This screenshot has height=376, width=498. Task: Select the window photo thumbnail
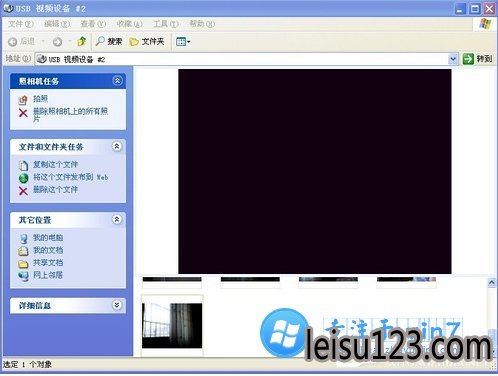point(172,325)
